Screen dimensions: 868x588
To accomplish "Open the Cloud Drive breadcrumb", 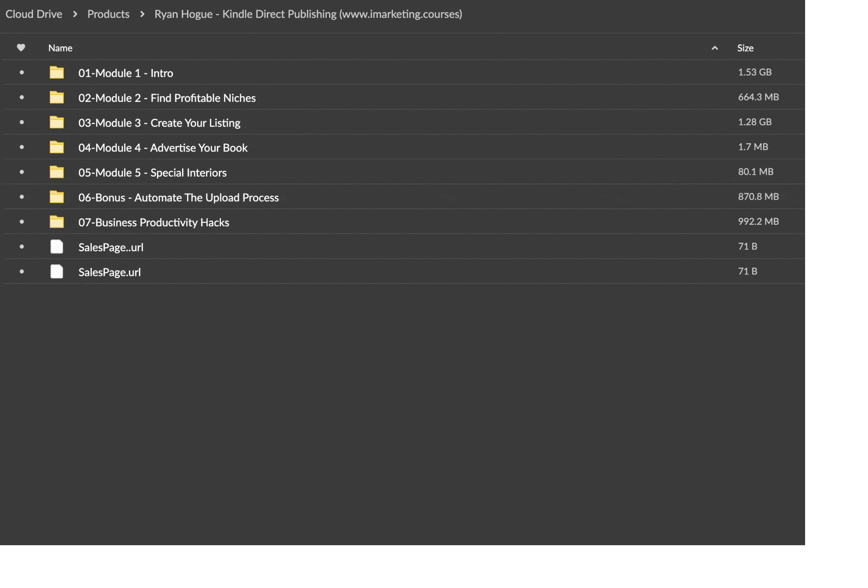I will [34, 14].
